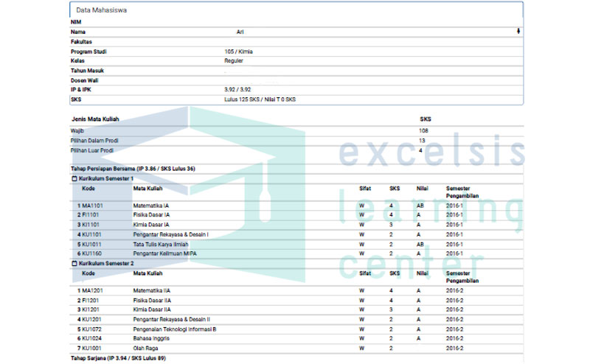Click the Wajib SKS count 108
The width and height of the screenshot is (590, 364).
[x=424, y=130]
